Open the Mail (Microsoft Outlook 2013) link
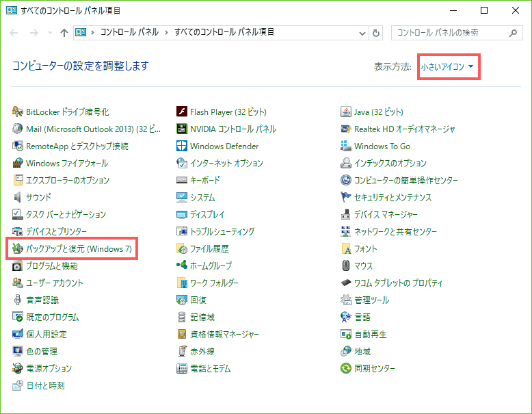This screenshot has height=414, width=532. [x=93, y=129]
